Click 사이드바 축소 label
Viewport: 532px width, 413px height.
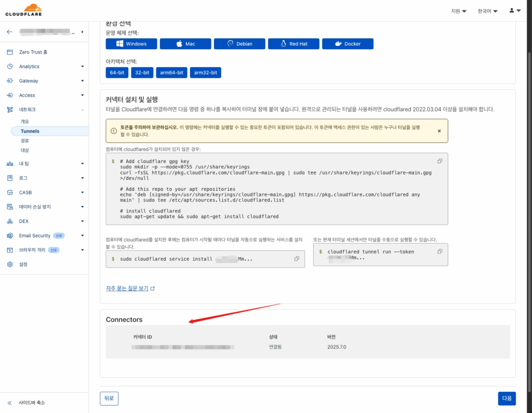click(32, 403)
